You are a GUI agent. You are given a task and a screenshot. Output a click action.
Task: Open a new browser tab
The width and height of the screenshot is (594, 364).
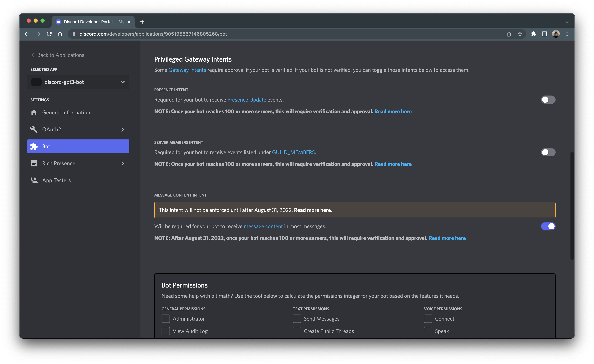coord(142,22)
